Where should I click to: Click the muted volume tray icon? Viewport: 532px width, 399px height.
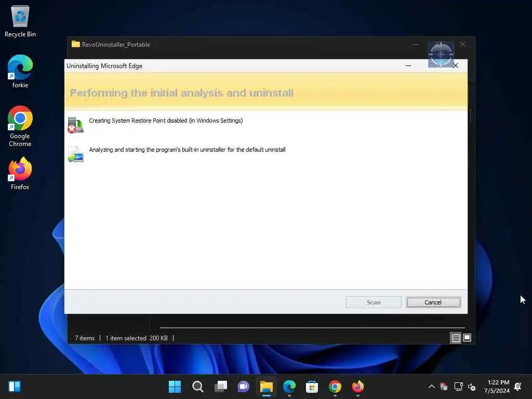[x=472, y=387]
